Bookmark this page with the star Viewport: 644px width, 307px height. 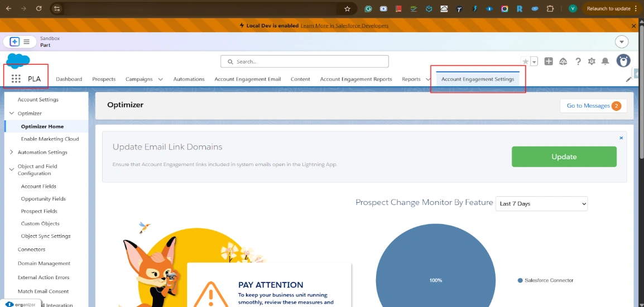(x=347, y=8)
